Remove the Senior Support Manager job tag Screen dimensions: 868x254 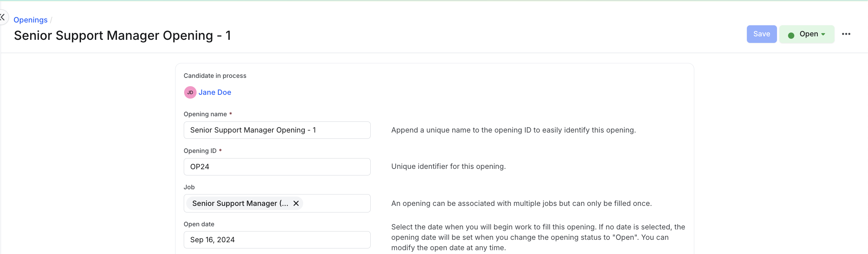pyautogui.click(x=296, y=203)
